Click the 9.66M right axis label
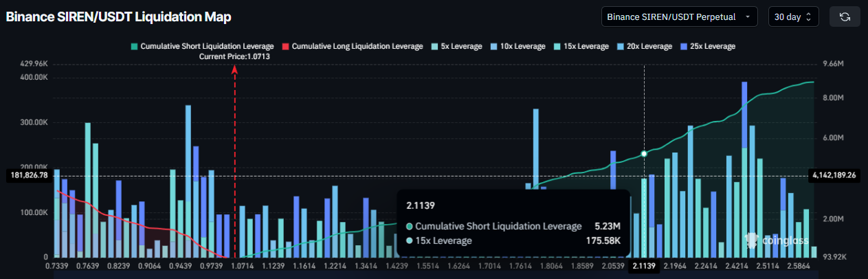This screenshot has height=279, width=868. click(x=832, y=63)
